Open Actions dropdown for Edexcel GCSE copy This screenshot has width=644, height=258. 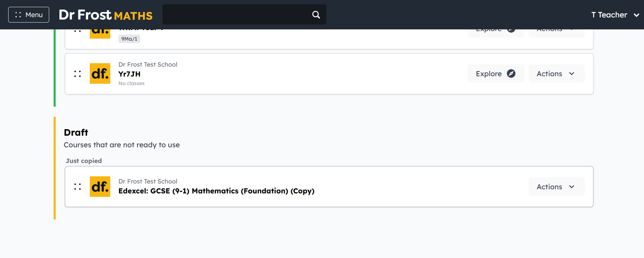[x=557, y=187]
